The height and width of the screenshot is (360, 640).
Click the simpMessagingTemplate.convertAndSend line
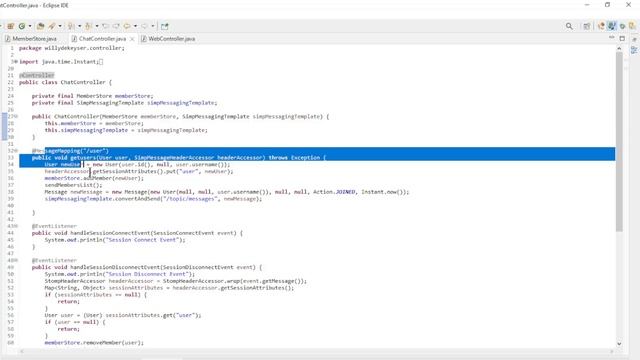(x=153, y=199)
